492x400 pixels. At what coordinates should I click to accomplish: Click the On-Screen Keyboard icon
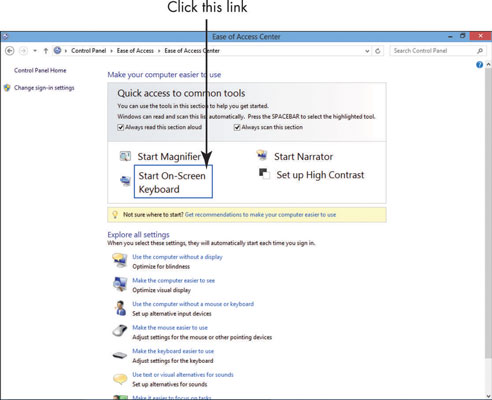125,181
